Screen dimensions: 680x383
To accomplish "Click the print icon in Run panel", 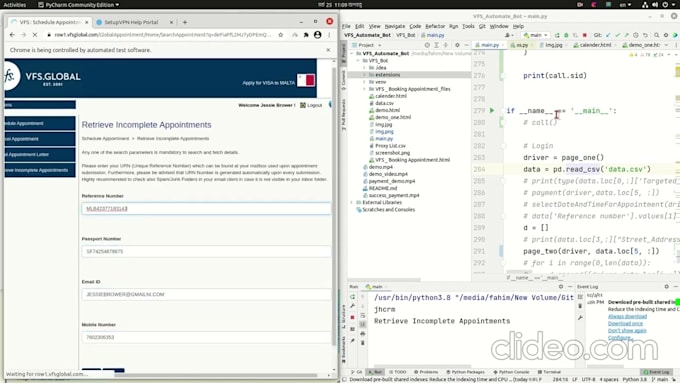I will pyautogui.click(x=363, y=334).
